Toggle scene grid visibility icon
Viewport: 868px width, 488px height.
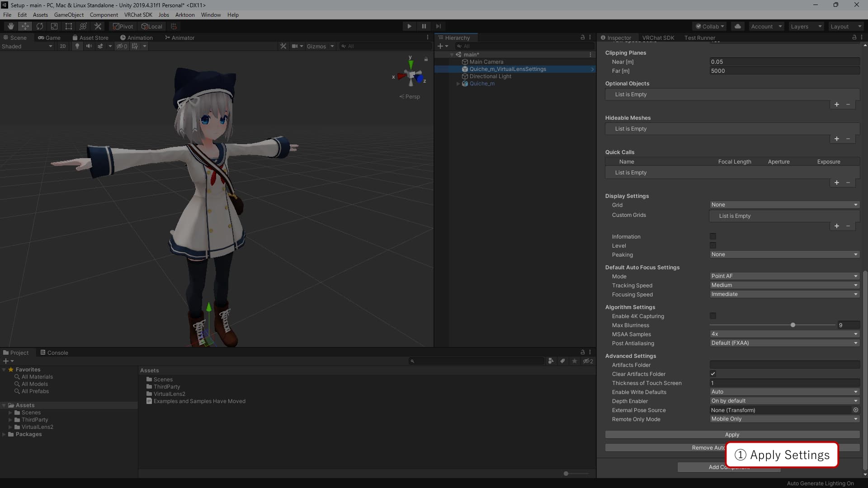click(x=135, y=46)
